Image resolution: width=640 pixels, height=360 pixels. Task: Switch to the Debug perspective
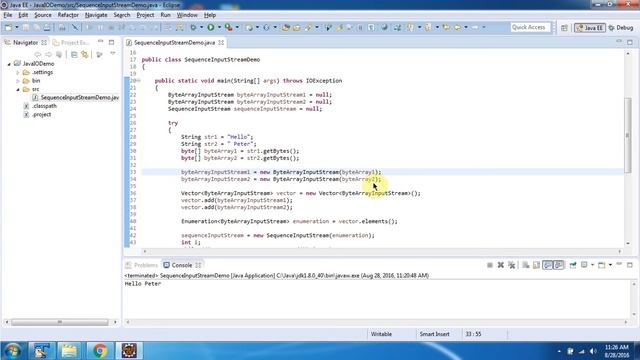coord(621,28)
